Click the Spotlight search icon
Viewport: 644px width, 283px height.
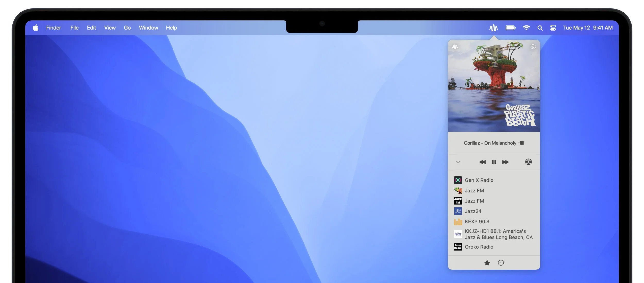540,28
